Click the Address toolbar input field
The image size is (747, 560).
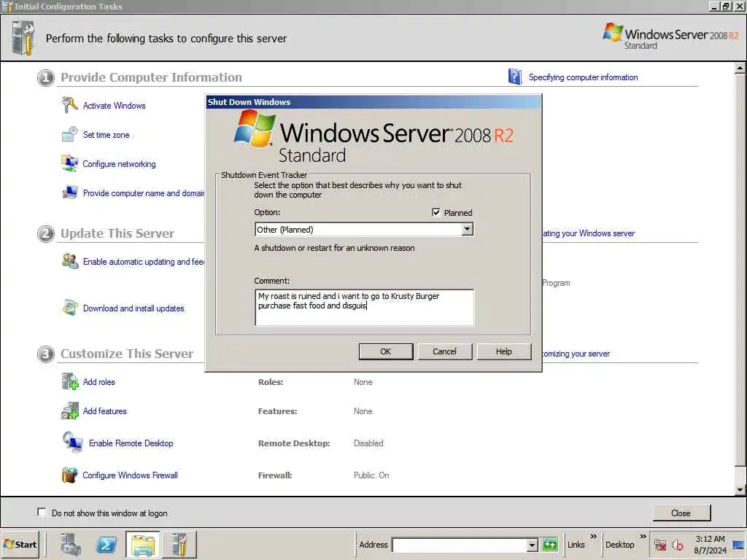click(x=460, y=545)
